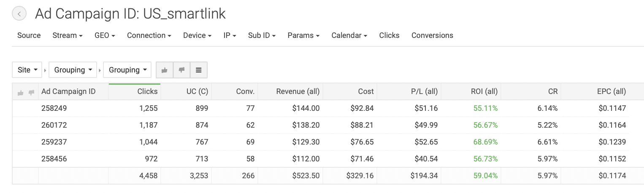Toggle the list view hamburger icon

[199, 70]
